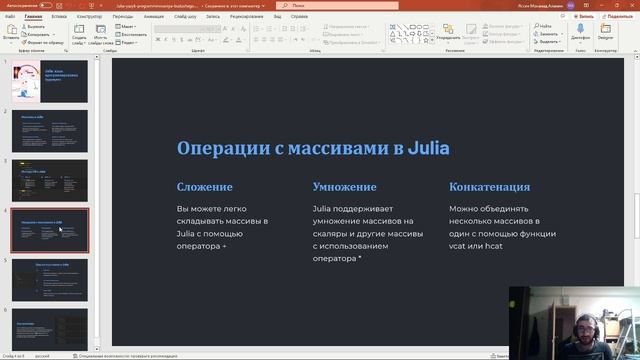640x360 pixels.
Task: Open the Справка tab
Action: coord(299,16)
